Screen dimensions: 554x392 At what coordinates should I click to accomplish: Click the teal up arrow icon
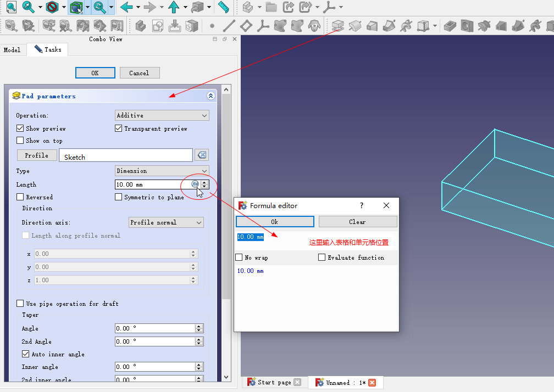pos(174,7)
